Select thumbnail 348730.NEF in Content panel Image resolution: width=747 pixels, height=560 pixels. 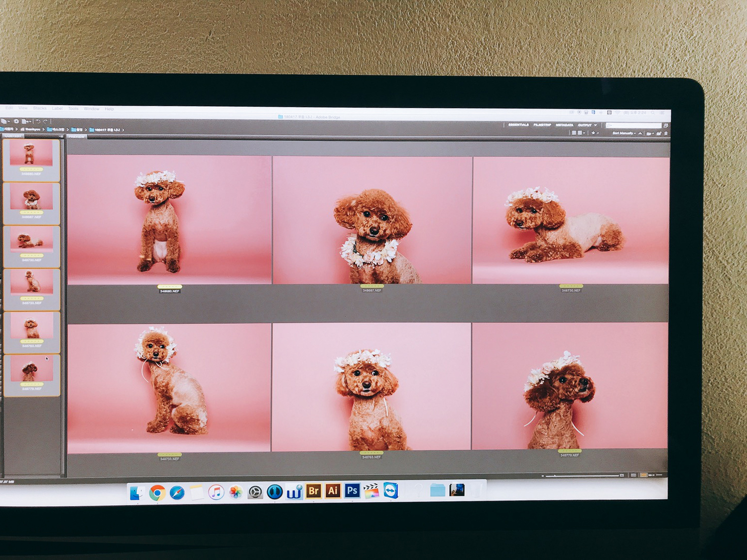[31, 247]
